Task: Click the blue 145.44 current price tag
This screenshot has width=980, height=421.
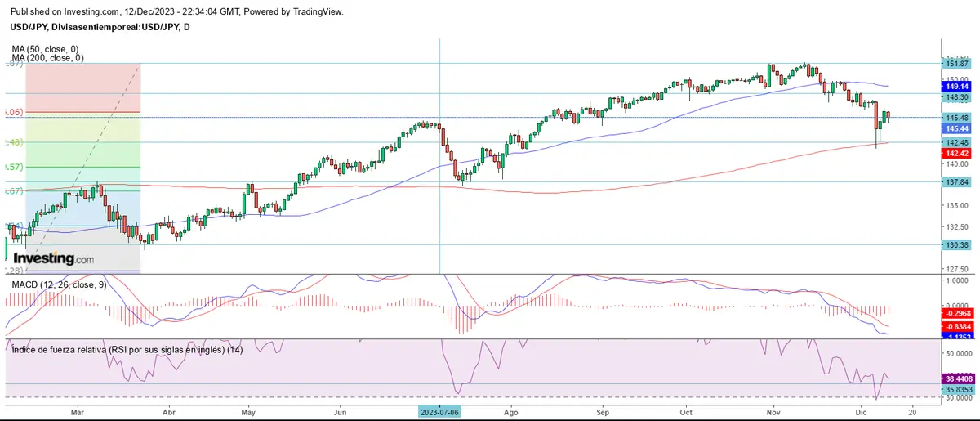Action: click(956, 128)
